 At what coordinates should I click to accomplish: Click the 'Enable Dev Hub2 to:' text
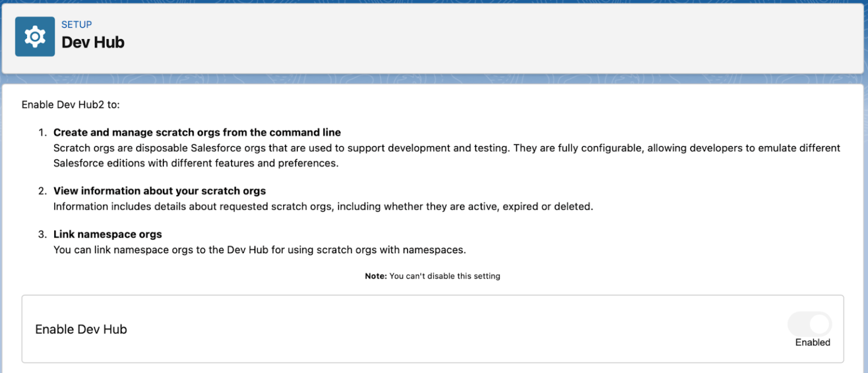71,105
